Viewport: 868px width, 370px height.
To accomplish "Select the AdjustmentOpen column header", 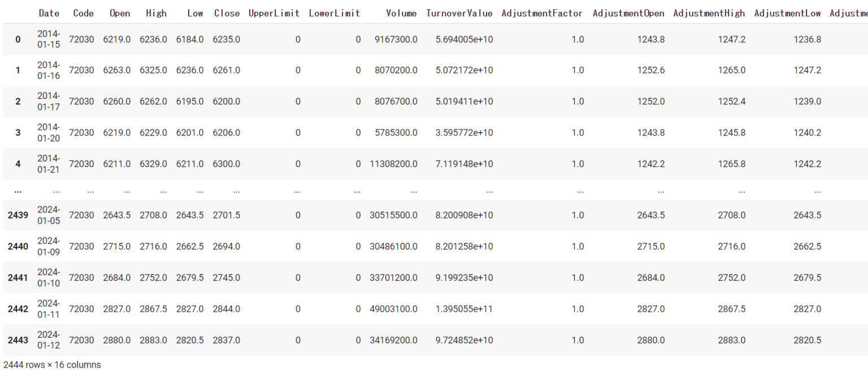I will click(x=628, y=13).
